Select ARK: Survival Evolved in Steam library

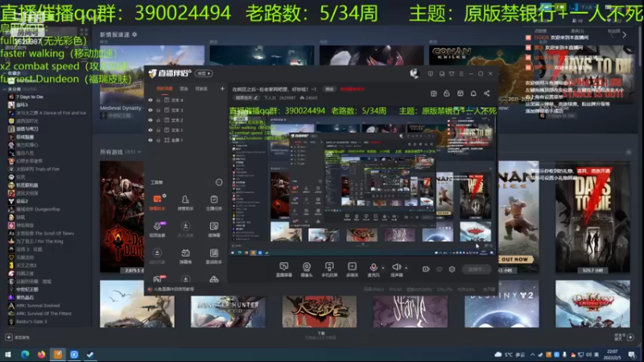pos(34,306)
